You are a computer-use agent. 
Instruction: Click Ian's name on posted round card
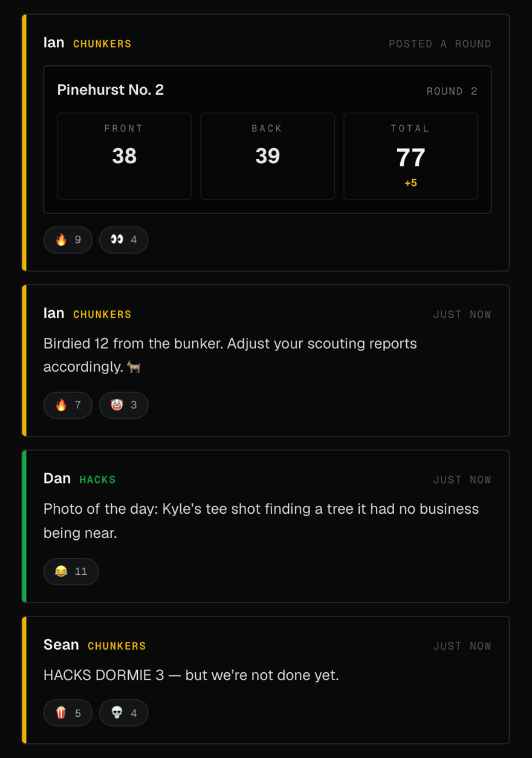54,43
